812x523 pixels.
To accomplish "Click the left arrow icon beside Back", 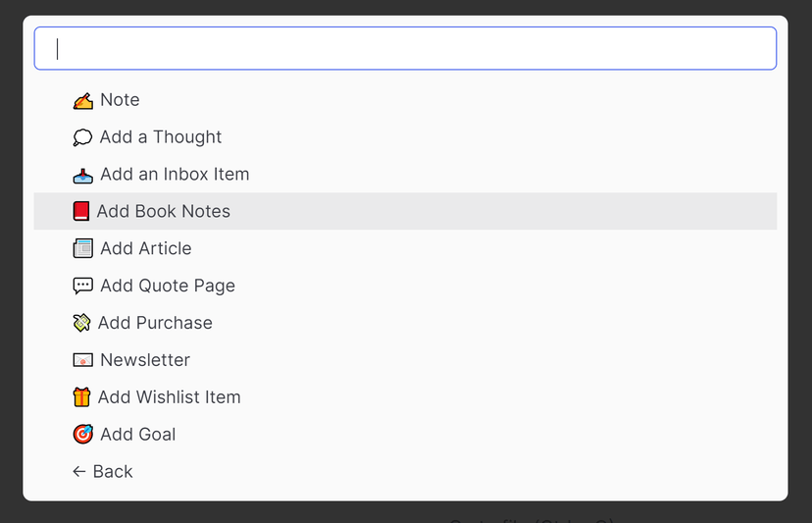I will pos(79,472).
